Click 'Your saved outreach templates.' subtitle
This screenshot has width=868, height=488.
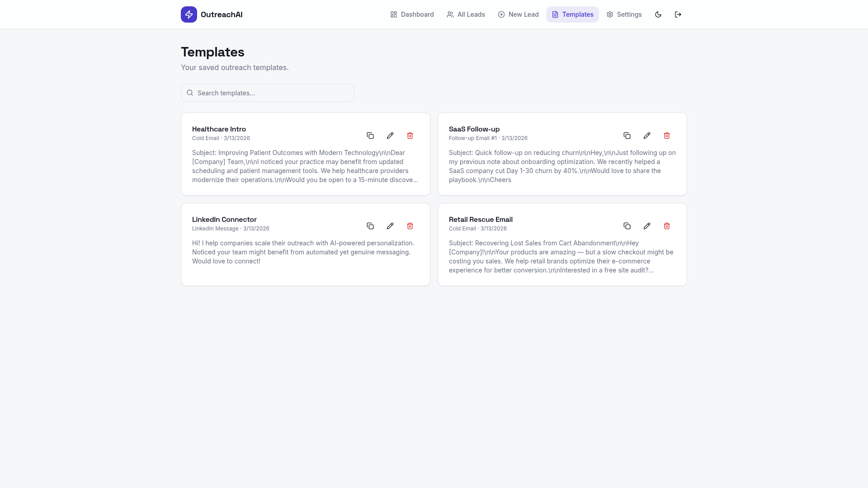click(235, 67)
